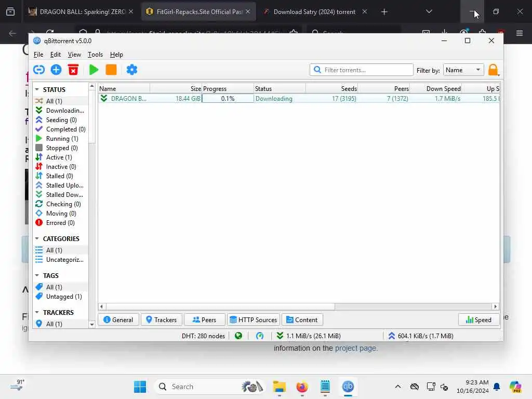Open the General details tab
532x399 pixels.
coord(118,320)
